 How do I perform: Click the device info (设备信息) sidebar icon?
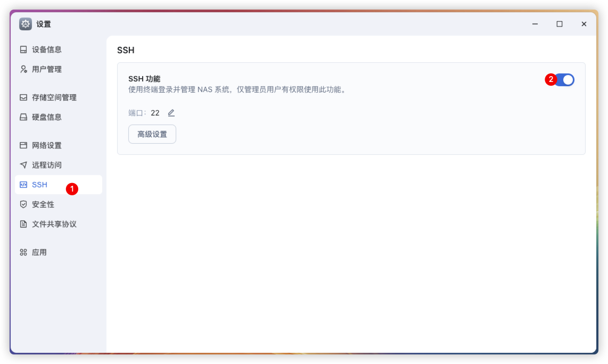tap(23, 49)
